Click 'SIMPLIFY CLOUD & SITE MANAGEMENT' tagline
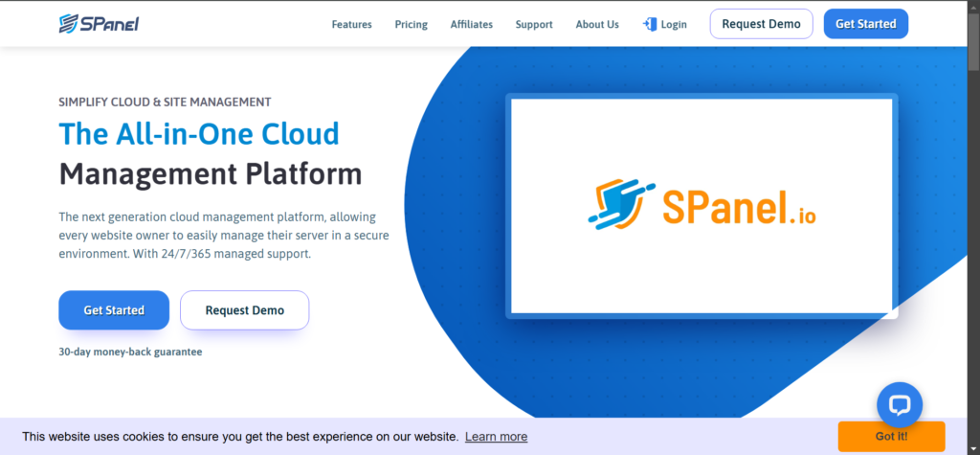The height and width of the screenshot is (455, 980). point(165,102)
